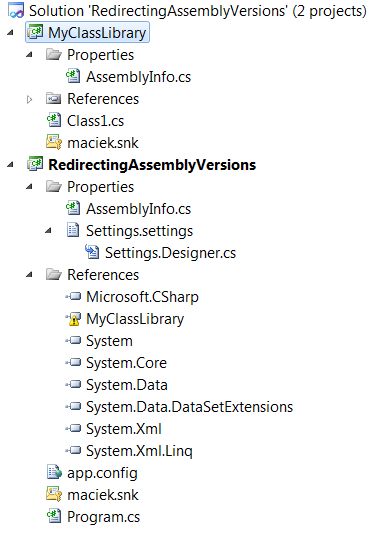
Task: Select System.Xml.Linq reference item
Action: coord(139,451)
